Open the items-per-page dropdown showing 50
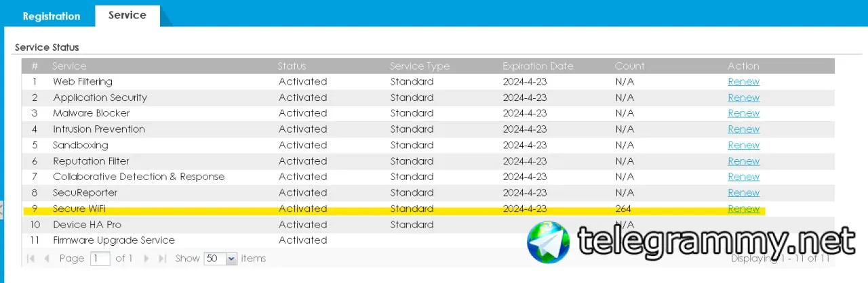The image size is (868, 283). point(231,259)
